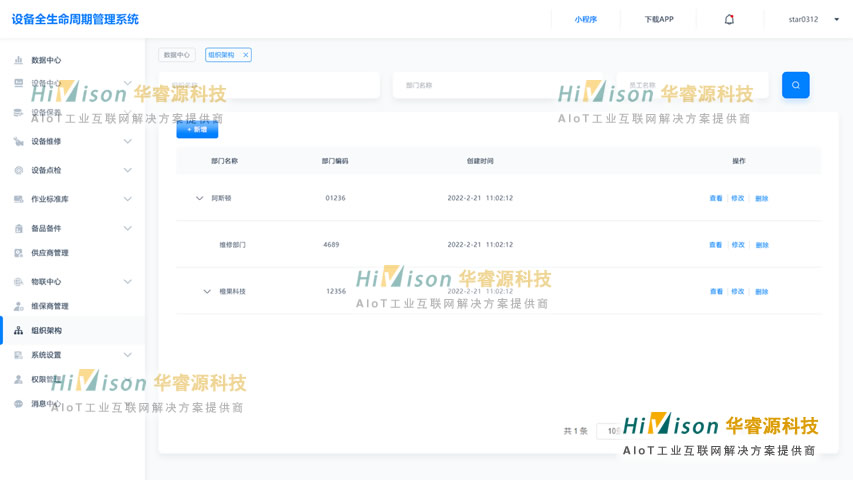Expand the 备品备件 menu chevron
Viewport: 853px width, 480px height.
[x=127, y=229]
